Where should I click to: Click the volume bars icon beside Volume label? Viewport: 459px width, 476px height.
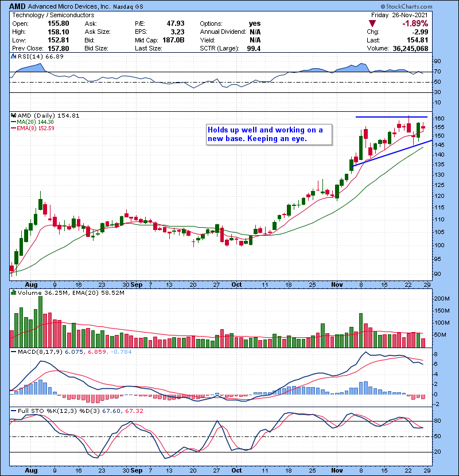[x=13, y=292]
